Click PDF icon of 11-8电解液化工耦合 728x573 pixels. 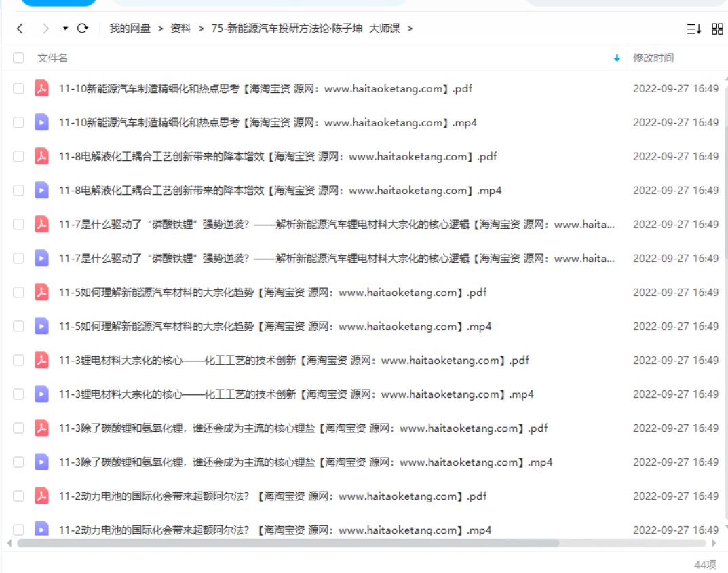coord(42,156)
